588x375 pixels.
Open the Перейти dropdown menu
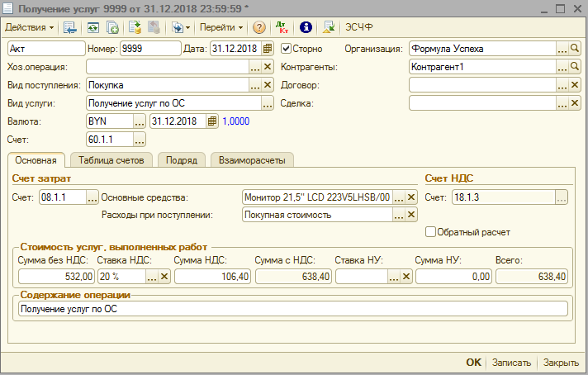click(221, 27)
